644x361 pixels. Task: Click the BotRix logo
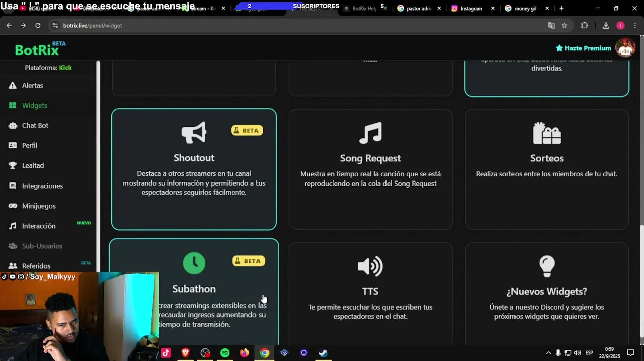40,49
